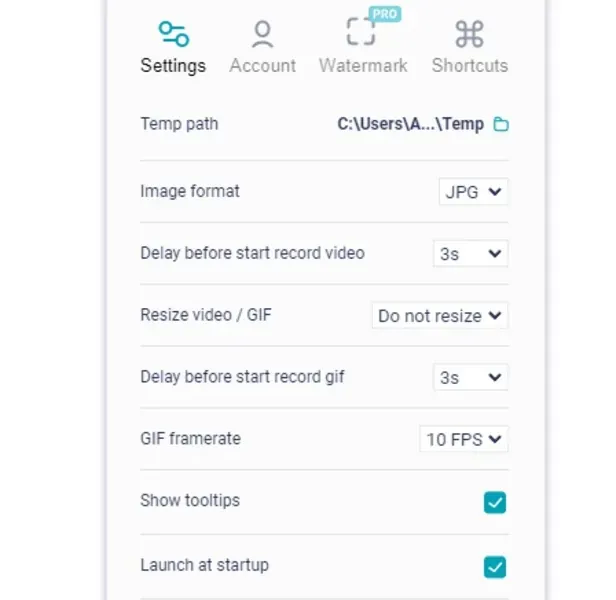The width and height of the screenshot is (616, 600).
Task: Click the C:\Users\A...\Temp path text
Action: click(410, 125)
